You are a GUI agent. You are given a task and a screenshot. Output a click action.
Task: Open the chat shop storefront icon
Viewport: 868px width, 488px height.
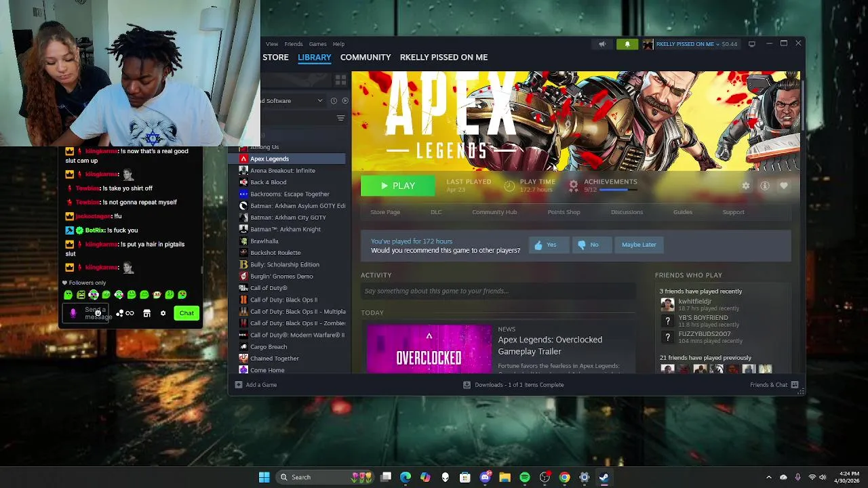(146, 313)
